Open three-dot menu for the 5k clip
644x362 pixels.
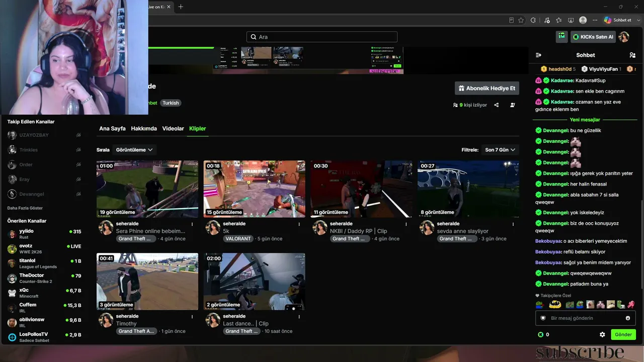coord(299,224)
